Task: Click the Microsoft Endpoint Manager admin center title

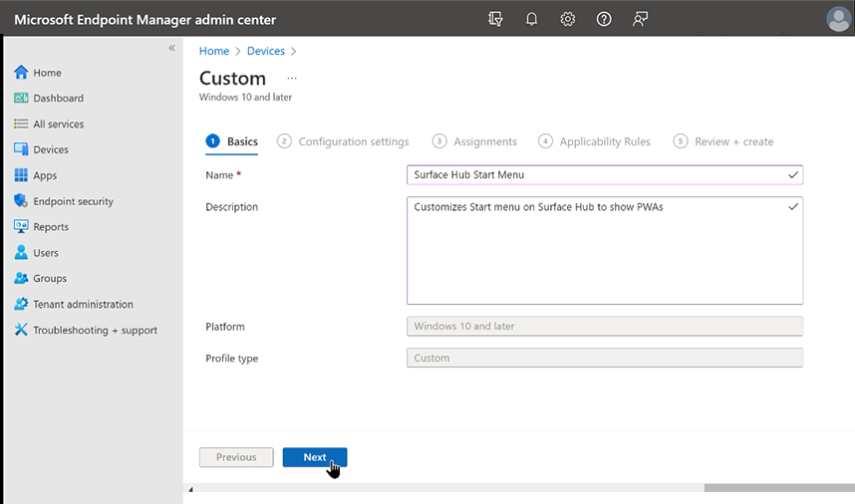Action: coord(145,20)
